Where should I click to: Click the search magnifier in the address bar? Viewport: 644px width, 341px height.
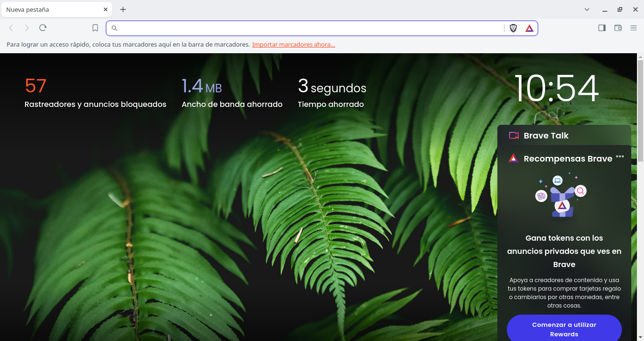114,28
